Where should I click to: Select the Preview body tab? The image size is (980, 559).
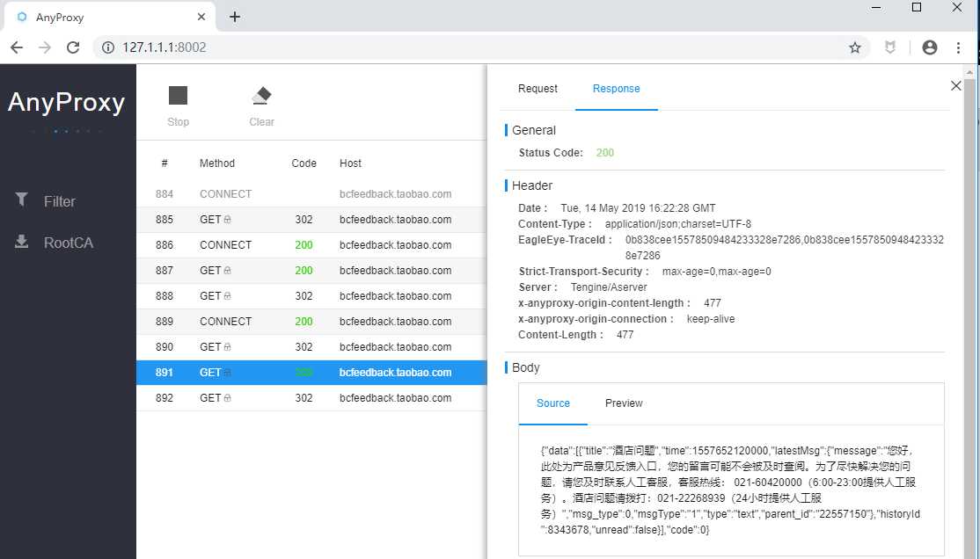click(624, 403)
